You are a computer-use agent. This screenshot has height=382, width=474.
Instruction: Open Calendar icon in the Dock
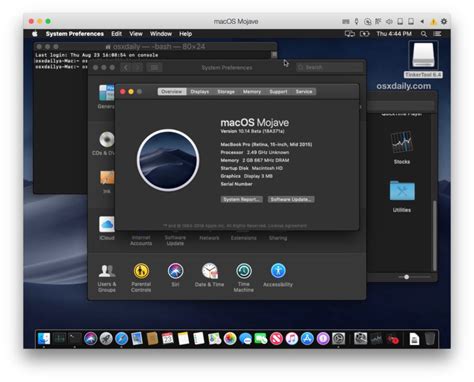pos(168,339)
